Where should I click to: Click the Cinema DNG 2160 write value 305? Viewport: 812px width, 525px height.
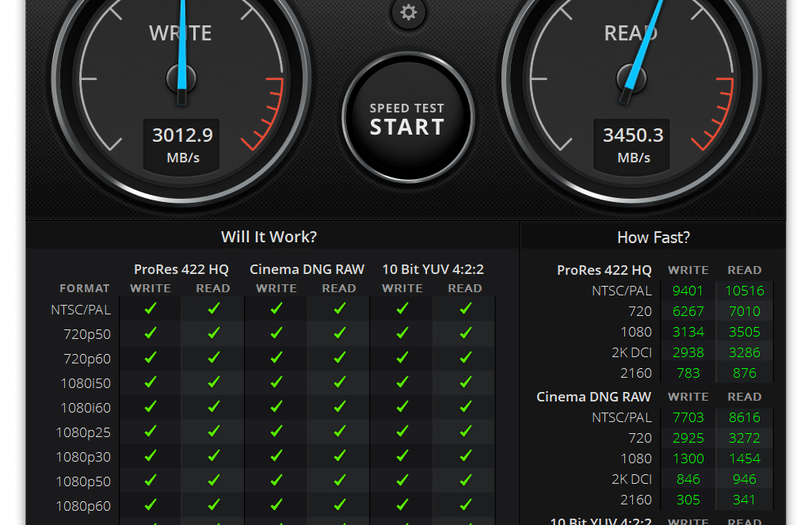click(688, 500)
